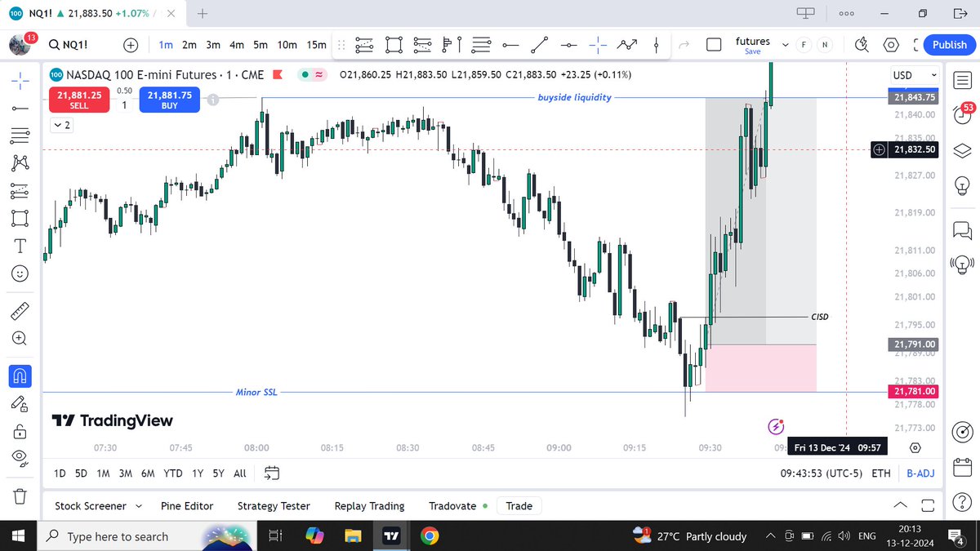Activate the Zoom In magnifier tool

pyautogui.click(x=21, y=338)
